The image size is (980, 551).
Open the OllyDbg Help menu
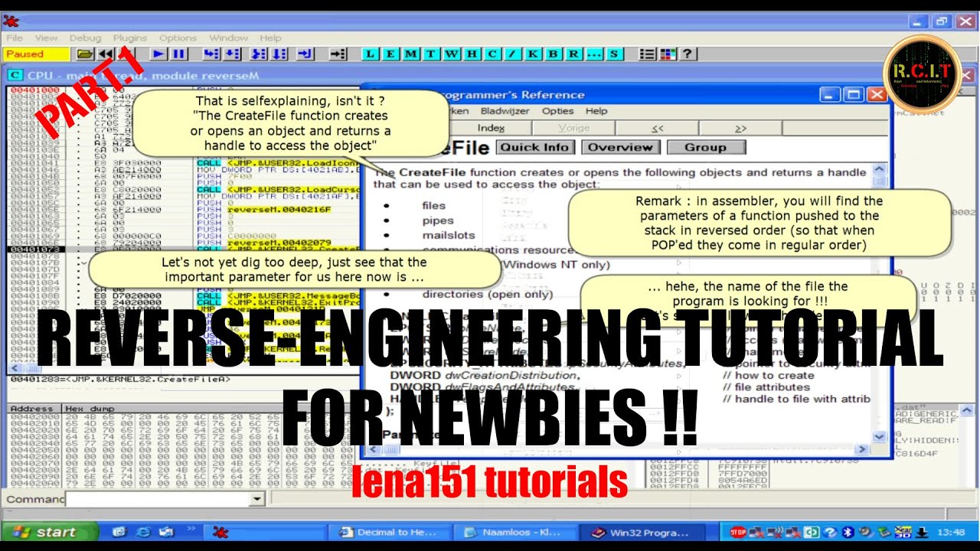[270, 37]
